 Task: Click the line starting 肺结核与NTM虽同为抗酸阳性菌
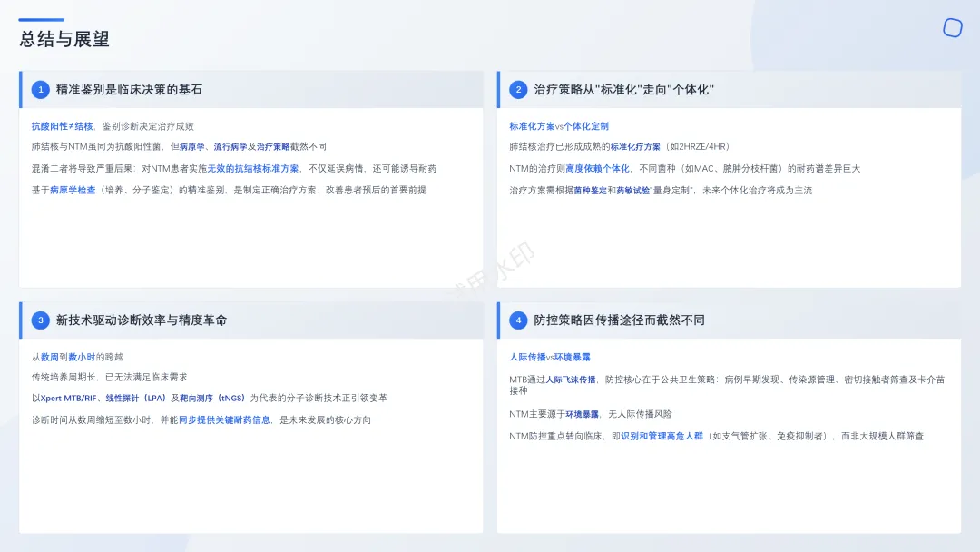[179, 146]
